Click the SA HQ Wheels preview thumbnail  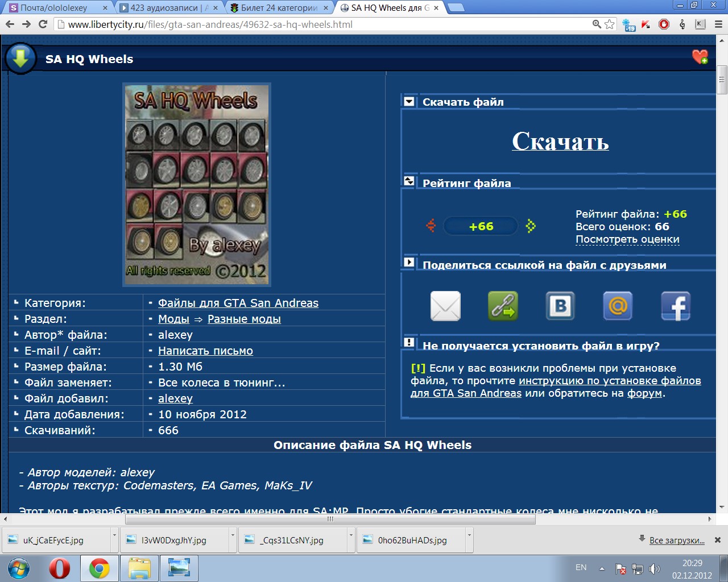(197, 185)
